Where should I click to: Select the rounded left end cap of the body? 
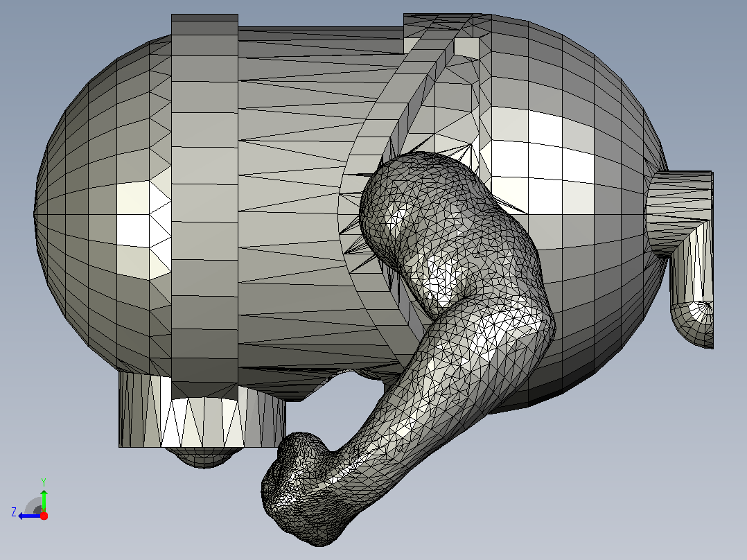point(103,205)
